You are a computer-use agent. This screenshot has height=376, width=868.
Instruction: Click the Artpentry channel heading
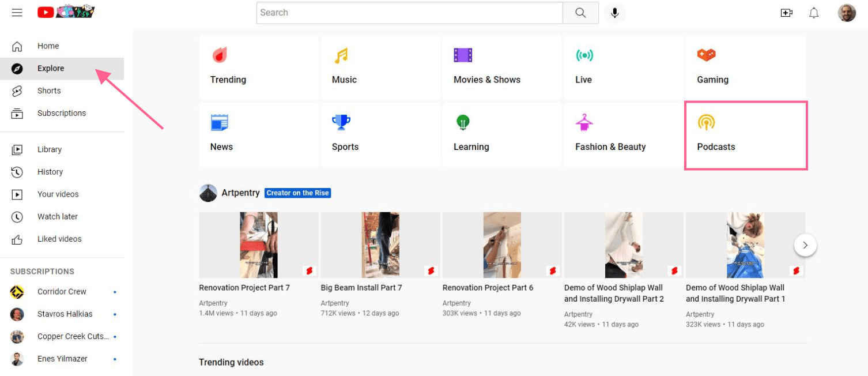point(240,193)
